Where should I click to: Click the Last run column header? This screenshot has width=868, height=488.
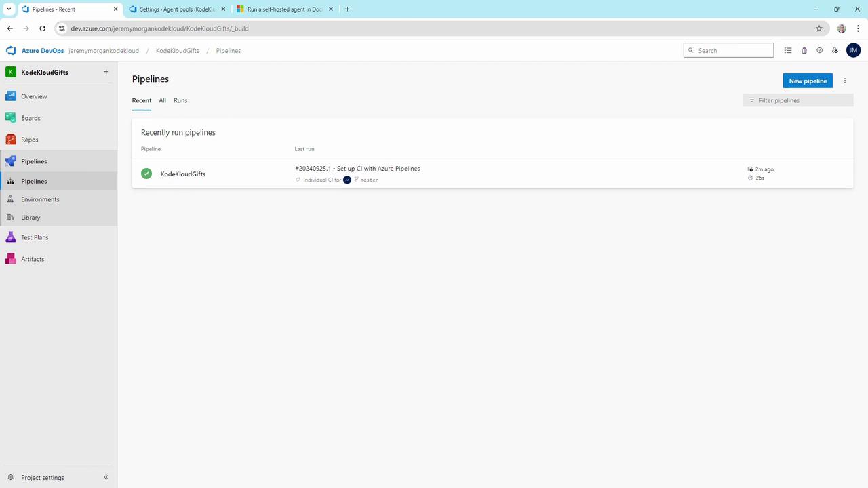304,149
